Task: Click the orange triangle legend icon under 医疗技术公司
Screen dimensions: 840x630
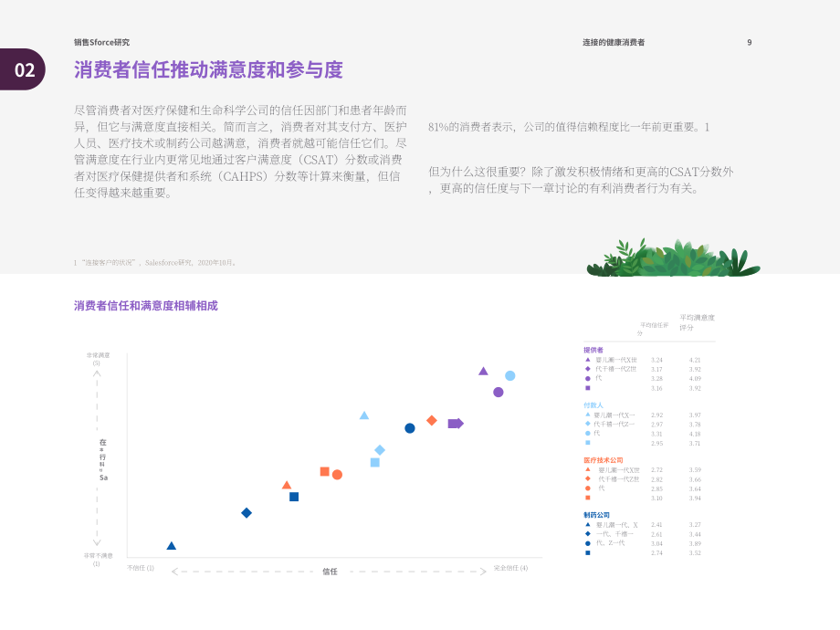Action: [x=588, y=469]
